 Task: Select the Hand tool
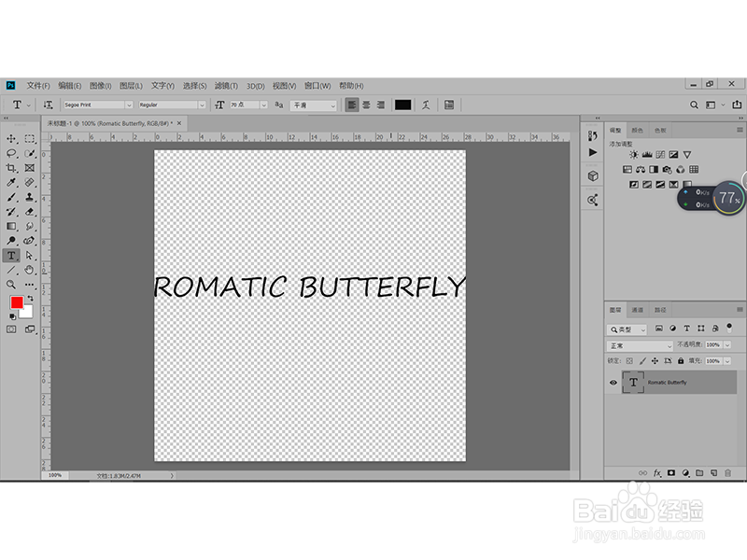click(30, 270)
